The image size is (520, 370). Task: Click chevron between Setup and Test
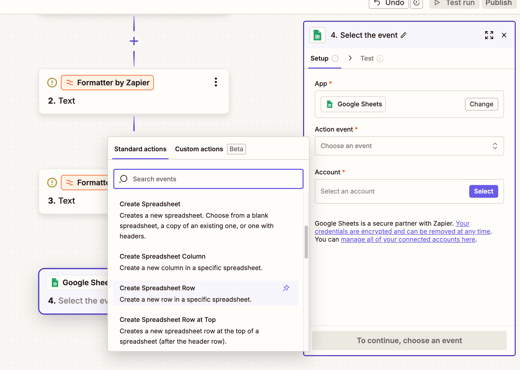pos(350,58)
